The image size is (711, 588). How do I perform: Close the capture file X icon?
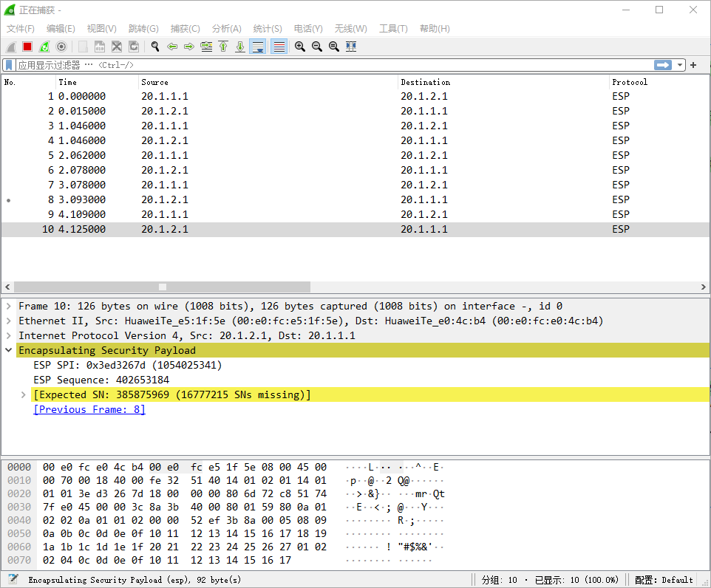(117, 47)
